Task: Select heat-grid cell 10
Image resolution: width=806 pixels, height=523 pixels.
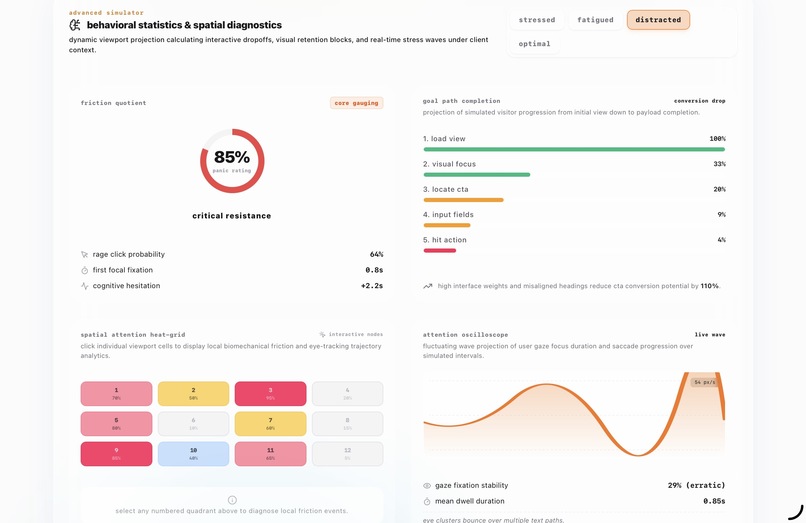Action: pos(193,454)
